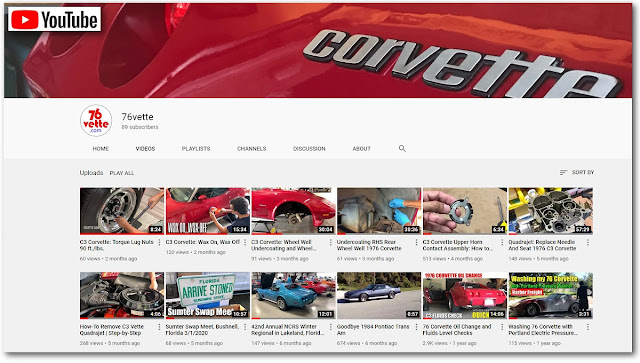Open the Discussion tab
Image resolution: width=640 pixels, height=363 pixels.
[309, 149]
